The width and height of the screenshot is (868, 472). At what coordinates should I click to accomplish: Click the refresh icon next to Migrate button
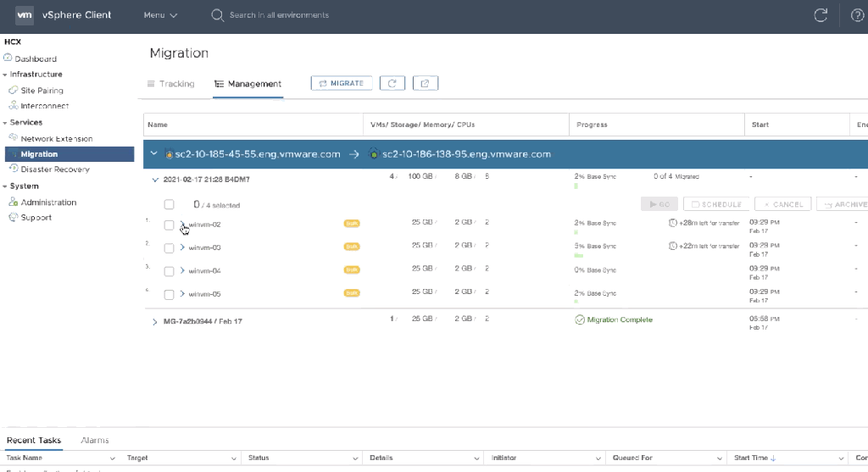[392, 83]
